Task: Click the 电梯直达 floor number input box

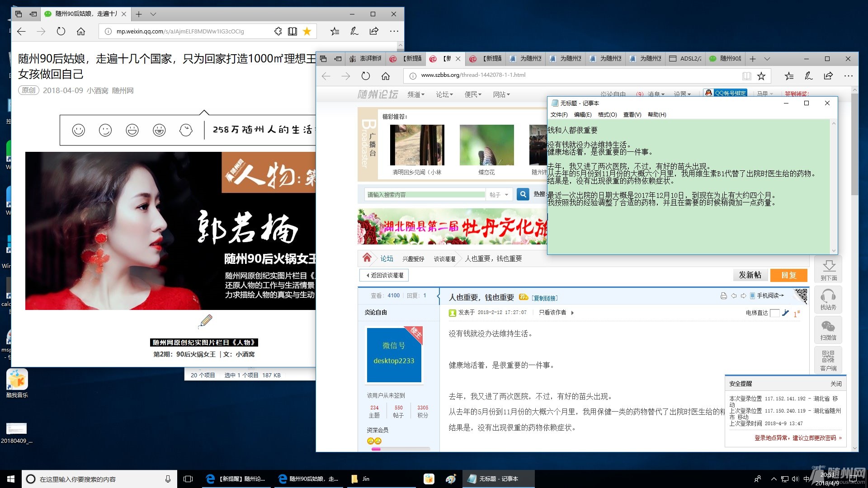Action: (x=774, y=313)
